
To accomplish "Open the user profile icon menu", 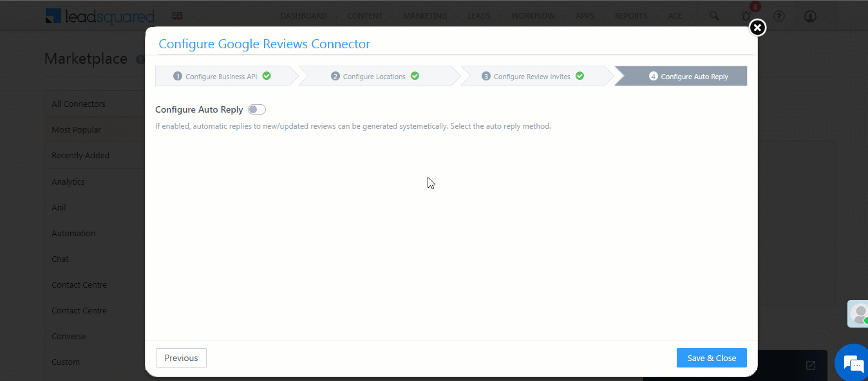I will (x=811, y=16).
